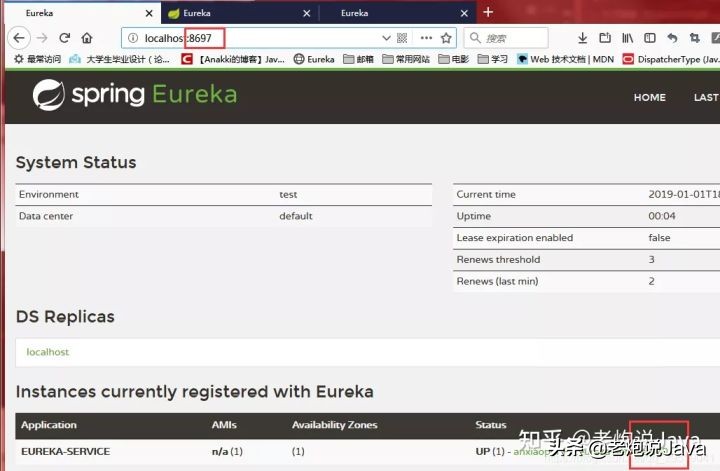
Task: Click the Status column header
Action: pos(491,425)
